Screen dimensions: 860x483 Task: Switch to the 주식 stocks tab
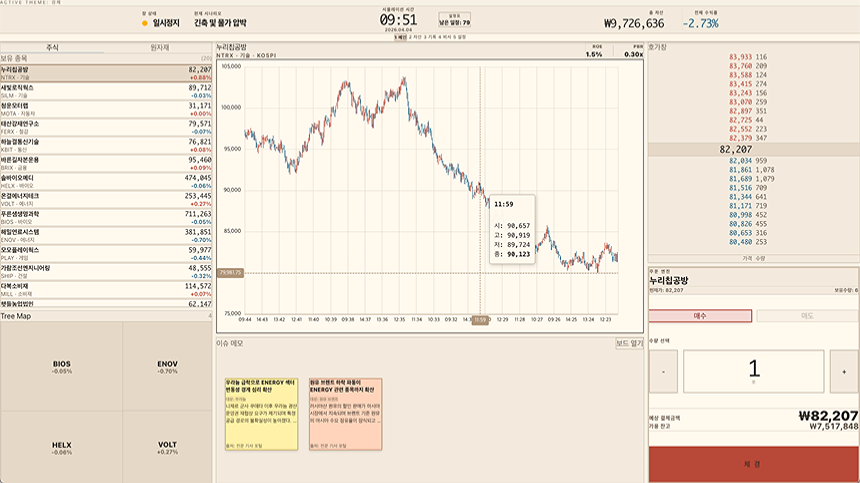(53, 47)
